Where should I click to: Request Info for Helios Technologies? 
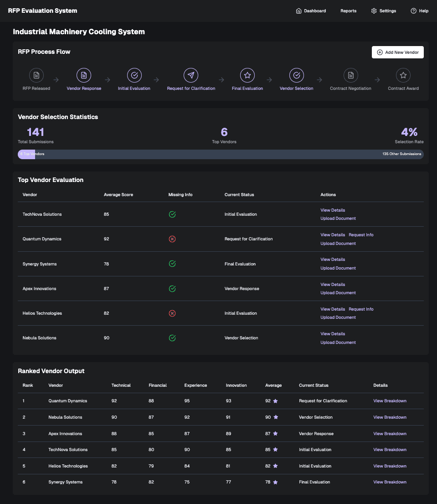click(361, 309)
